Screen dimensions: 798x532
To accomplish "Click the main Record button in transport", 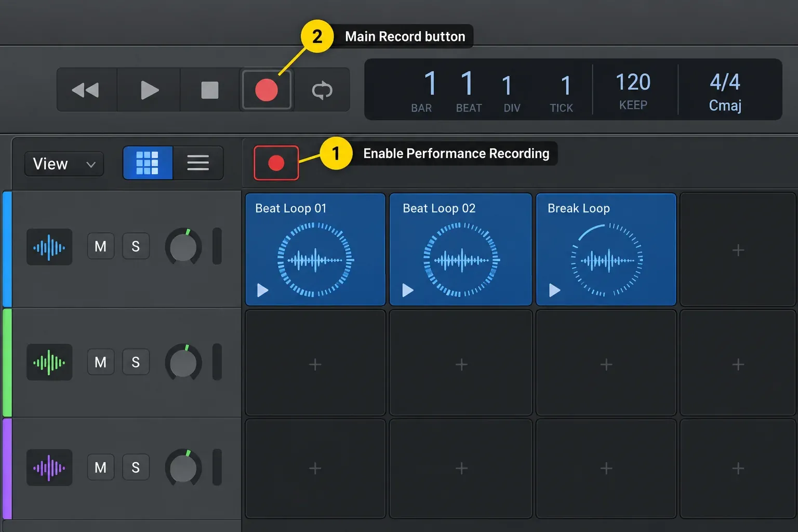I will [x=267, y=90].
